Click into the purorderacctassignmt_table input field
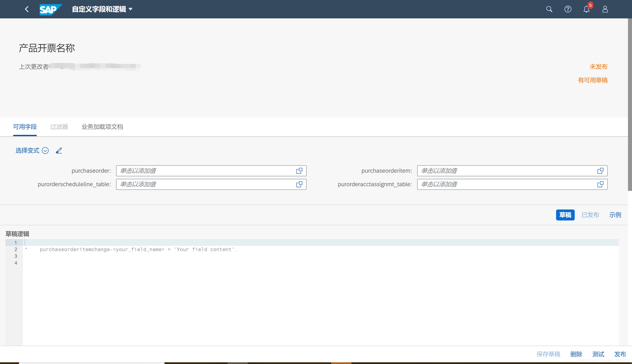Image resolution: width=632 pixels, height=364 pixels. point(512,184)
